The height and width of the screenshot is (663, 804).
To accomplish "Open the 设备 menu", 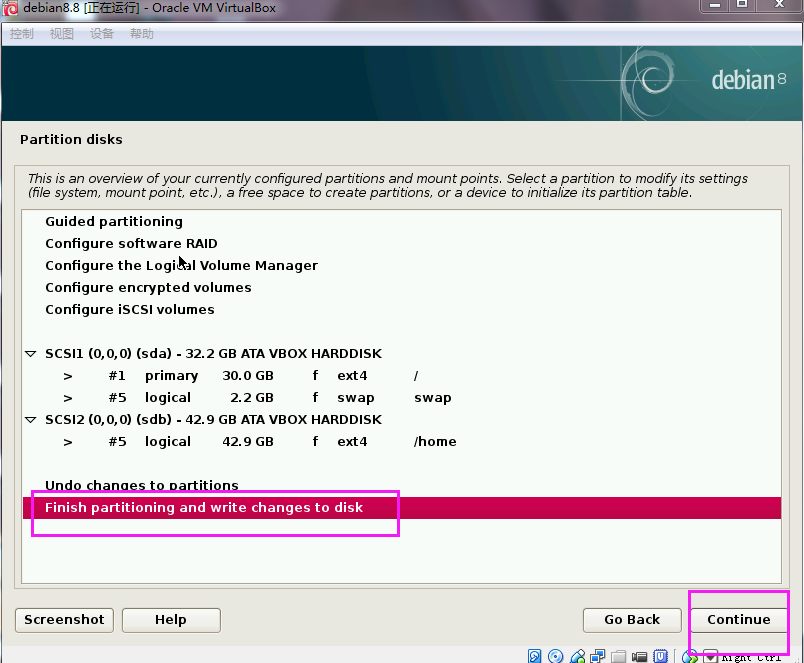I will (x=102, y=34).
